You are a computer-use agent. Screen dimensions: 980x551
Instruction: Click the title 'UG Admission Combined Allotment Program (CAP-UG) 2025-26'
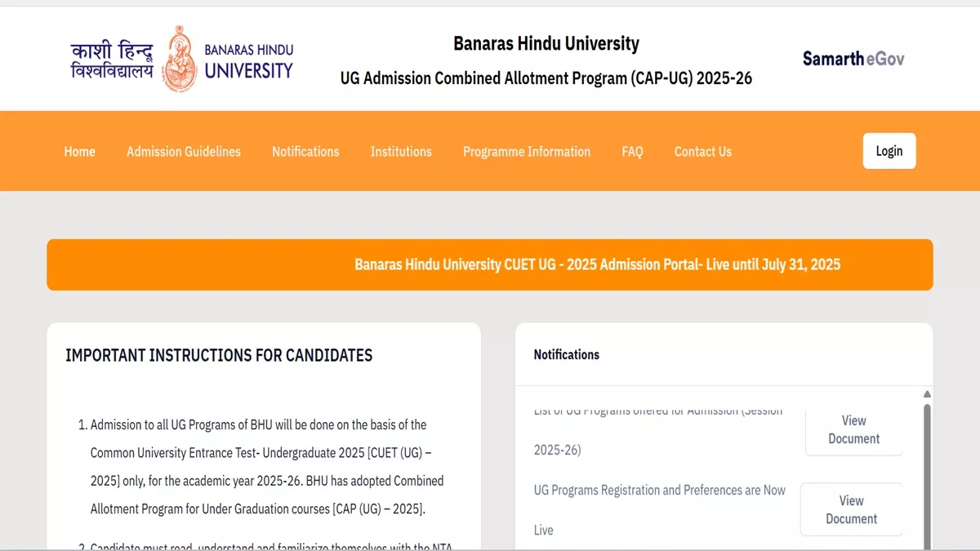[x=546, y=78]
